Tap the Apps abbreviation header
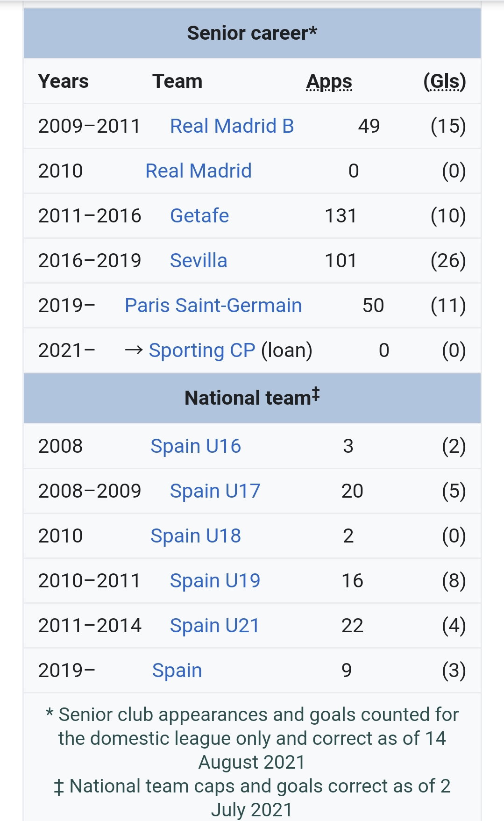This screenshot has height=821, width=504. point(329,82)
